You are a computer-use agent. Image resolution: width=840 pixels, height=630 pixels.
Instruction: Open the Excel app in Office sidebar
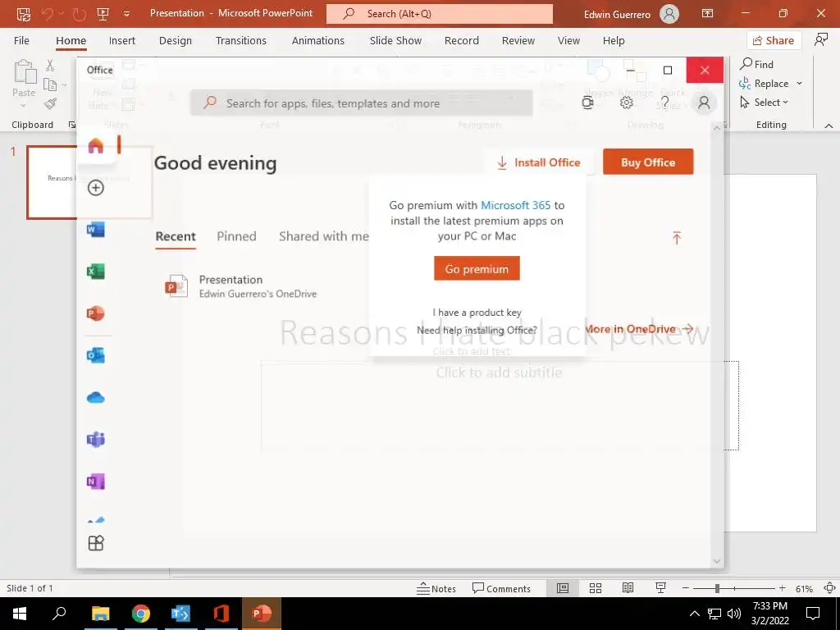tap(95, 272)
